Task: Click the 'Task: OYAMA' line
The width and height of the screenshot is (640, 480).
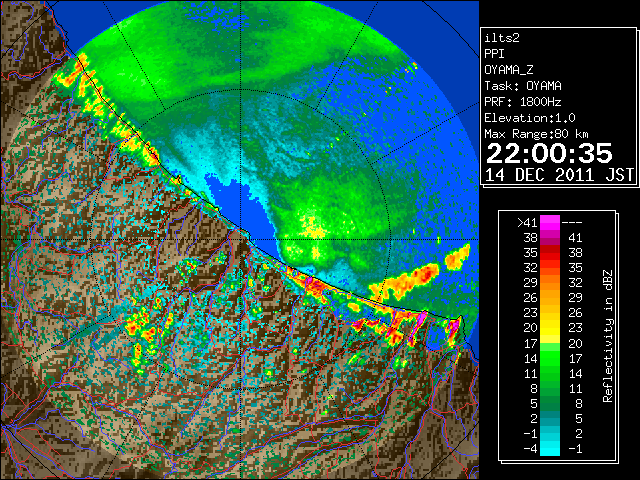Action: click(x=523, y=86)
